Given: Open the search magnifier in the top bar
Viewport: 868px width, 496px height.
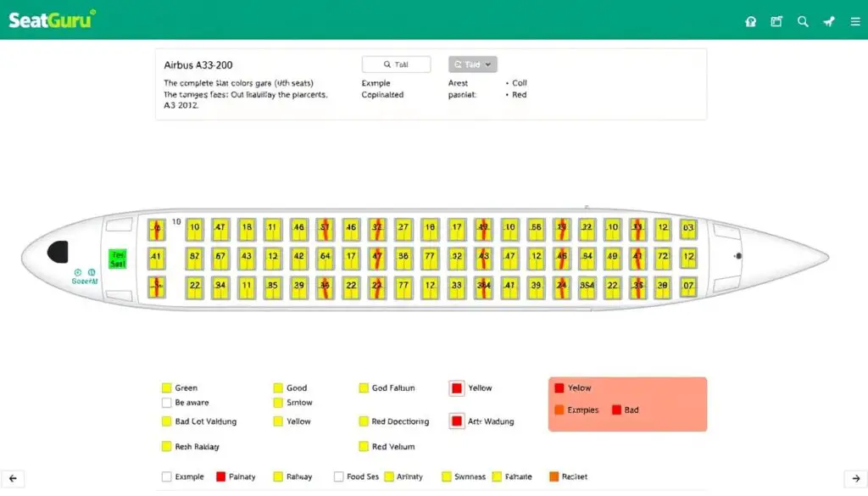Looking at the screenshot, I should coord(803,21).
